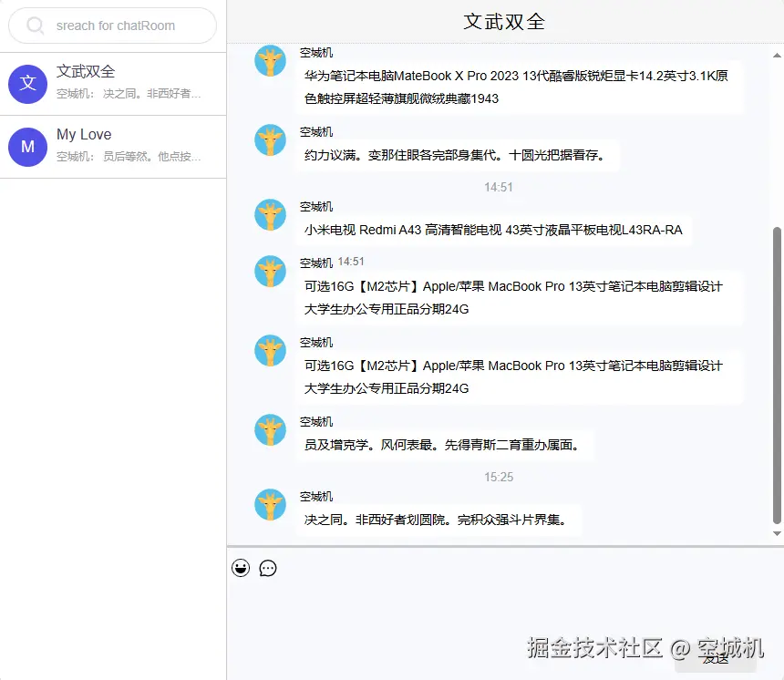Click the search magnifier icon
The width and height of the screenshot is (784, 680).
pos(36,26)
